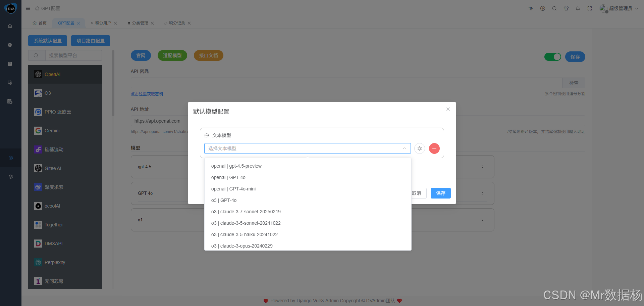Click the target circle icon in header
This screenshot has height=306, width=644.
tap(543, 8)
